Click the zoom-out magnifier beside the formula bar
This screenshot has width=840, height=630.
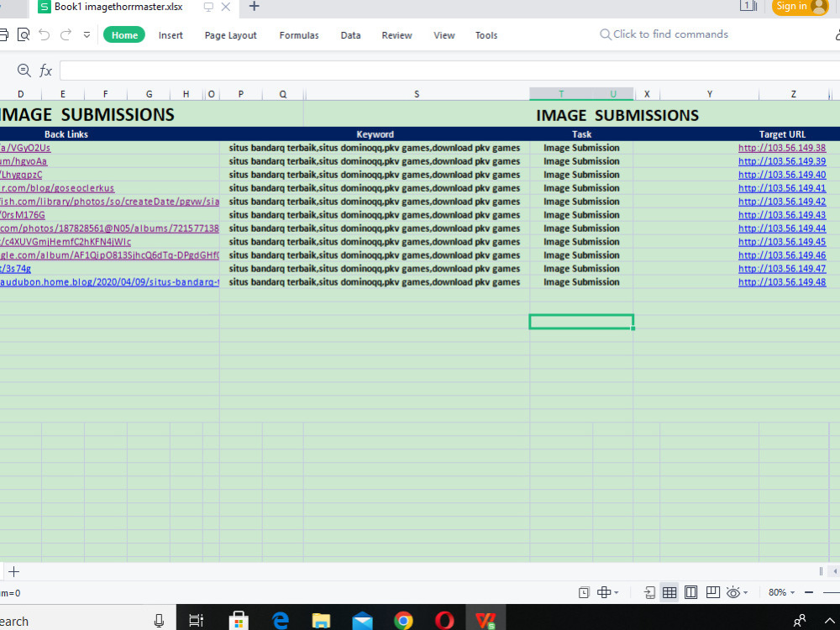click(24, 71)
